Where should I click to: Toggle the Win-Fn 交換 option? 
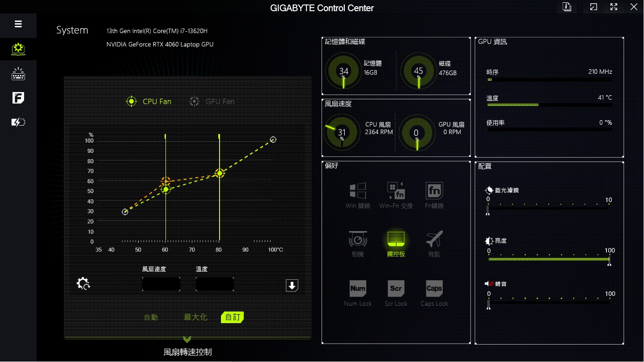[396, 195]
